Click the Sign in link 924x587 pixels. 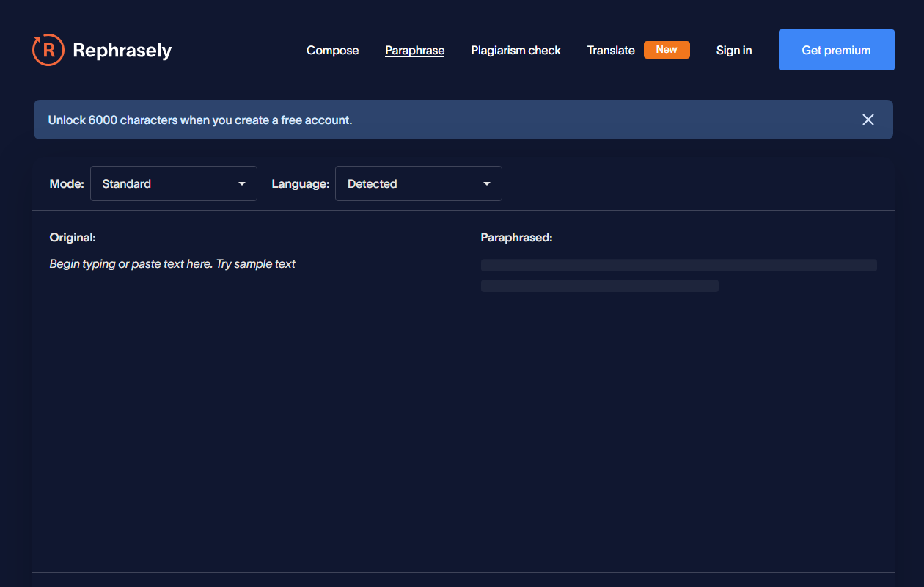[x=733, y=51]
